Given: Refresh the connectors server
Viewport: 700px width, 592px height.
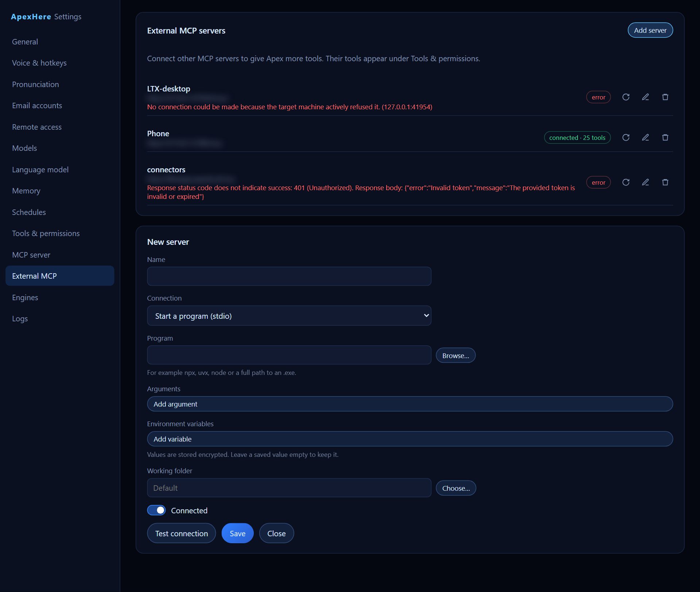Looking at the screenshot, I should (626, 182).
